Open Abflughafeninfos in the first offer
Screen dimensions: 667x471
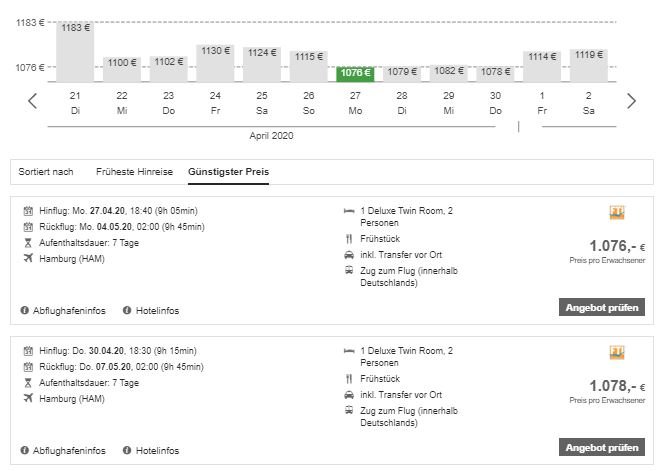pyautogui.click(x=68, y=310)
